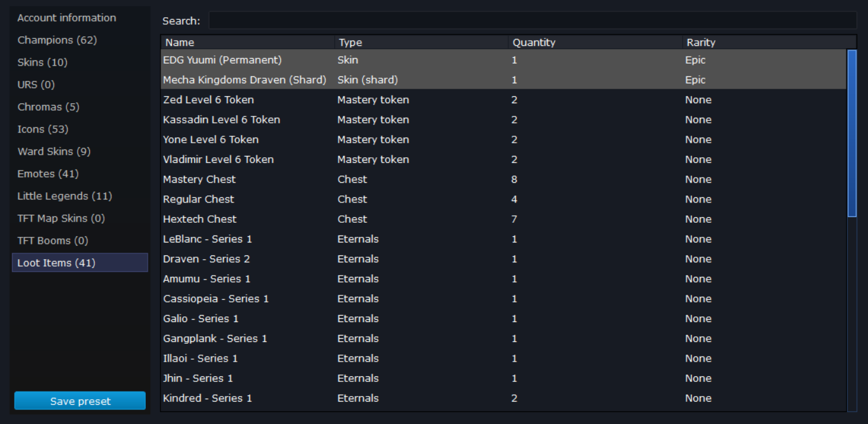This screenshot has height=424, width=868.
Task: Select Jhin - Series 1 row
Action: coord(504,378)
